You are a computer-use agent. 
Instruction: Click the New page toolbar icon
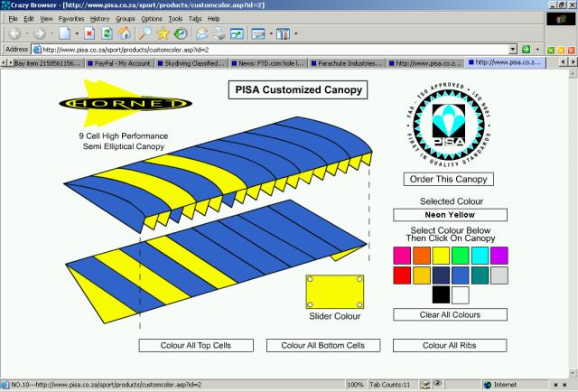point(65,34)
